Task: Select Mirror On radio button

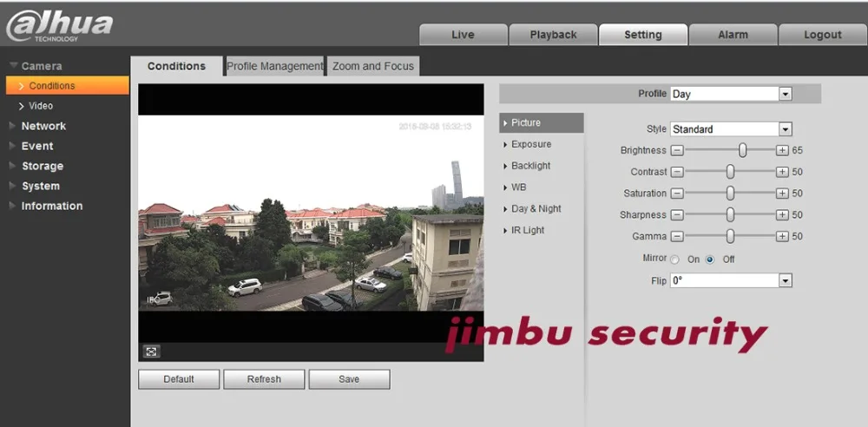Action: pos(674,259)
